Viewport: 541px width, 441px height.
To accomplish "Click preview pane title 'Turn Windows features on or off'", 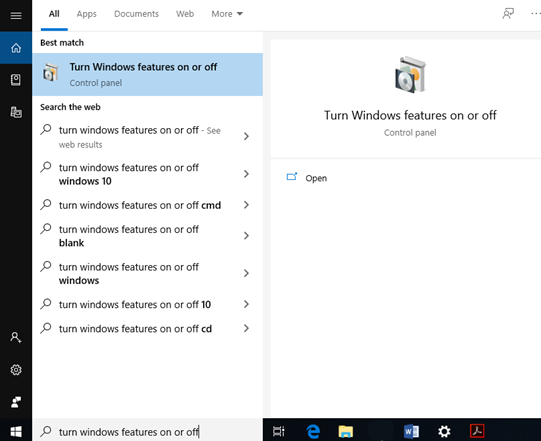I will tap(410, 115).
